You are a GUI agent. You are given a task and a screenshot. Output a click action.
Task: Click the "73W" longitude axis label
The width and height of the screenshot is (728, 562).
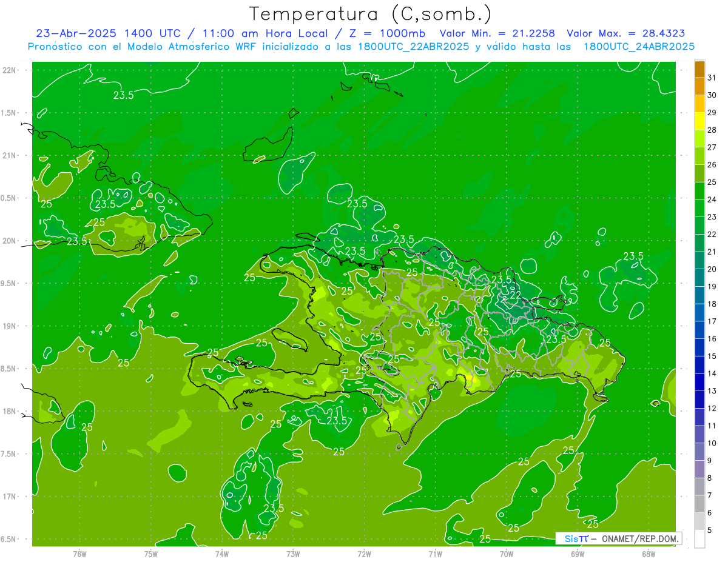(293, 554)
